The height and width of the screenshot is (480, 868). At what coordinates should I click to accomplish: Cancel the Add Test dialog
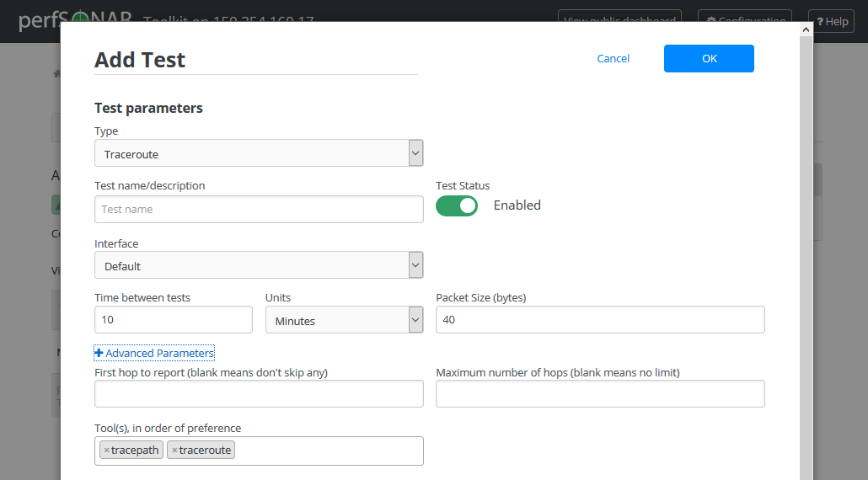click(x=613, y=59)
